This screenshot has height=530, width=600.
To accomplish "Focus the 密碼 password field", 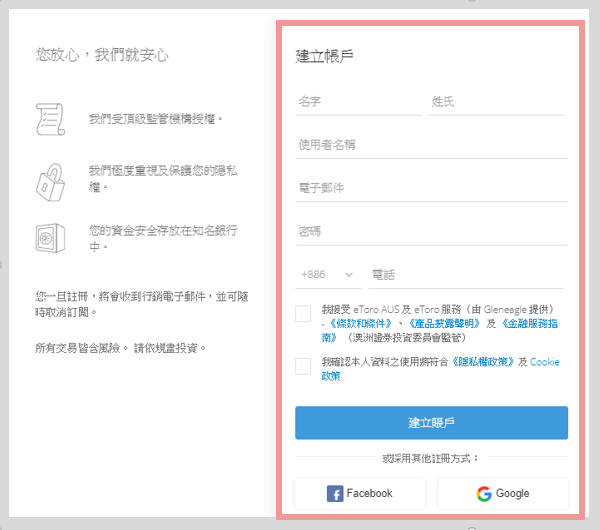I will tap(431, 232).
